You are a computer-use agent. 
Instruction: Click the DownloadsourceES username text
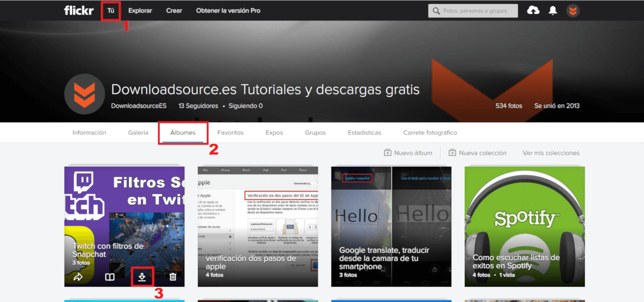pyautogui.click(x=139, y=106)
